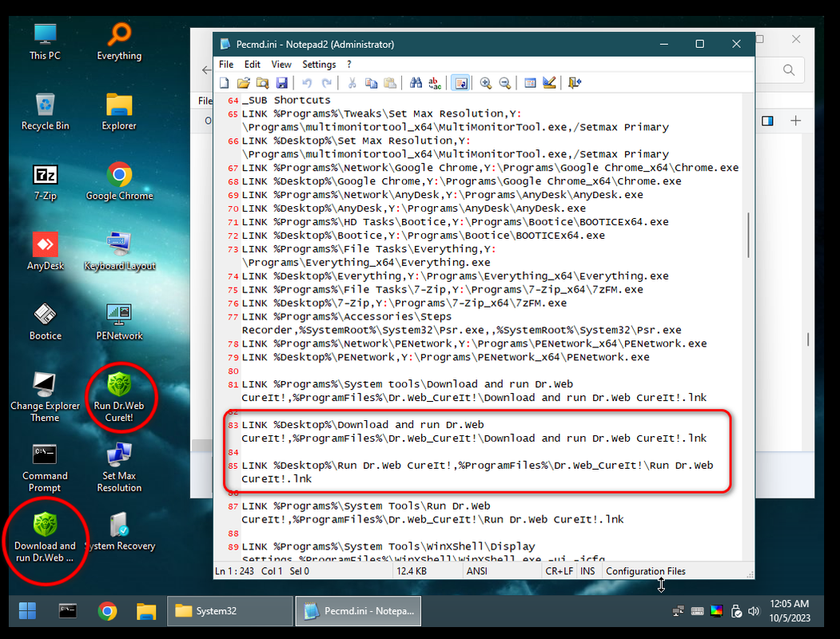
Task: Undo the last edit in Notepad2
Action: (307, 83)
